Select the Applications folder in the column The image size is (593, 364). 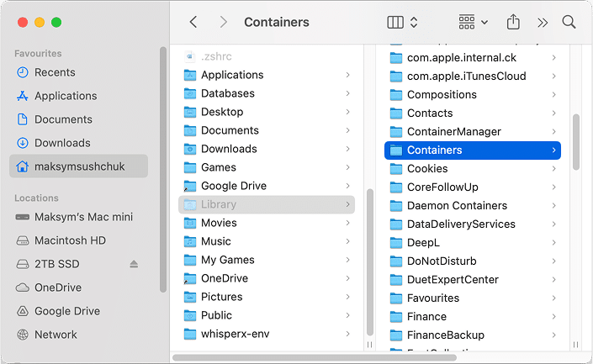coord(267,75)
